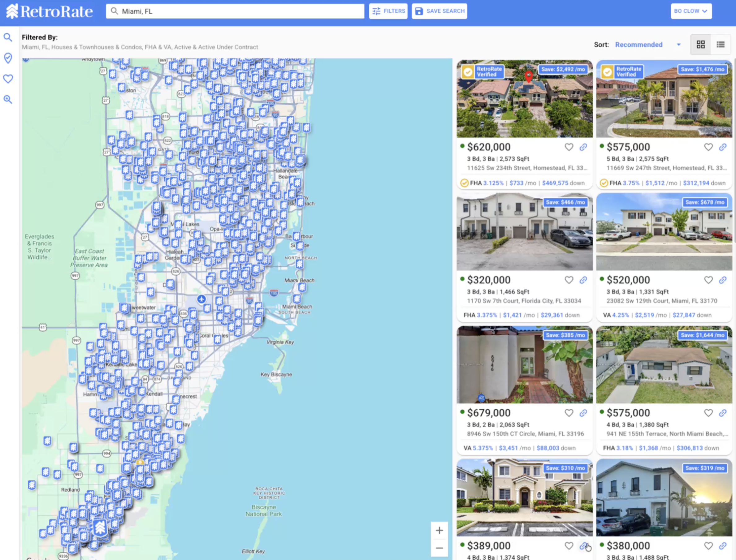Viewport: 736px width, 560px height.
Task: Open photo of $320,000 Florida City townhouse
Action: 525,232
